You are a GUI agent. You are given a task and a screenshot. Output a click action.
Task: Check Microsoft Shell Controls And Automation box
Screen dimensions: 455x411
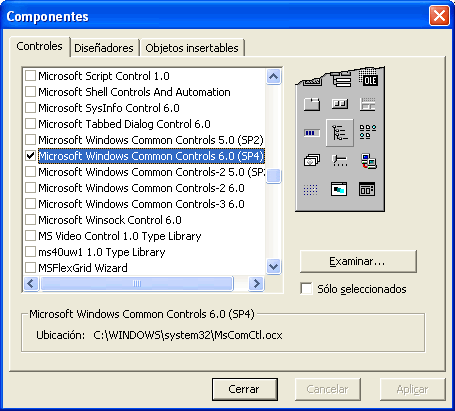(30, 92)
